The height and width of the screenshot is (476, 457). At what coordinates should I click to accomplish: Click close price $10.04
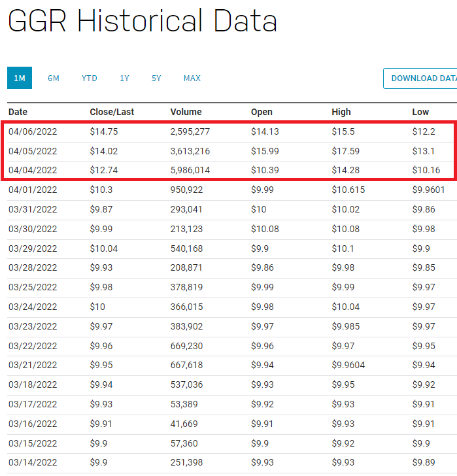104,248
